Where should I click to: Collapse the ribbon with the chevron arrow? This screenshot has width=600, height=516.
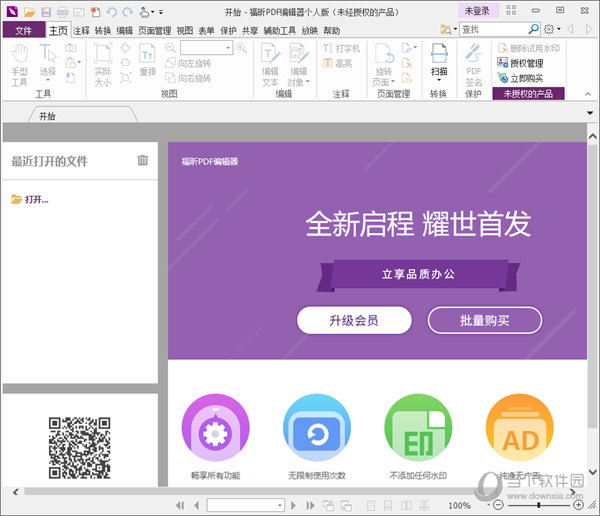(588, 94)
